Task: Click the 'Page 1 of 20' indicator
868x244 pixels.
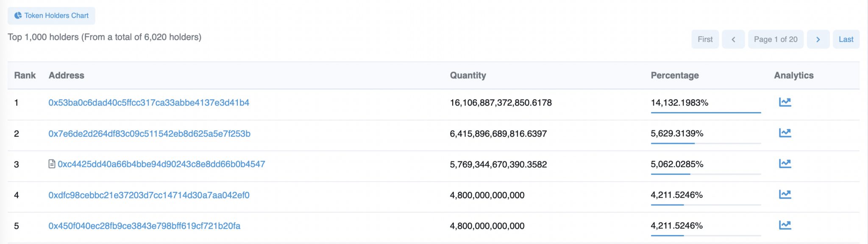Action: pos(776,39)
